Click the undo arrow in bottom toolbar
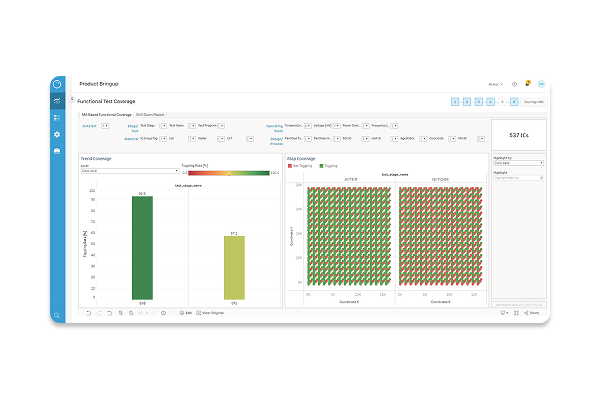600x400 pixels. coord(89,313)
